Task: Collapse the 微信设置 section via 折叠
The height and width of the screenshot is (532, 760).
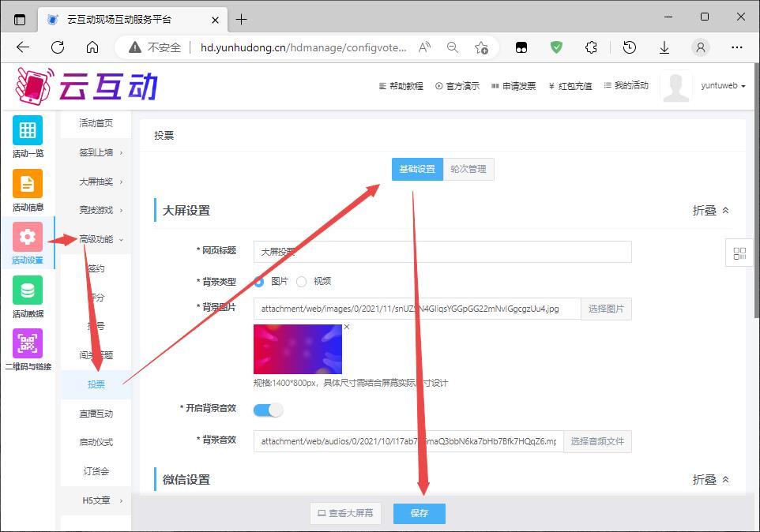Action: coord(710,479)
